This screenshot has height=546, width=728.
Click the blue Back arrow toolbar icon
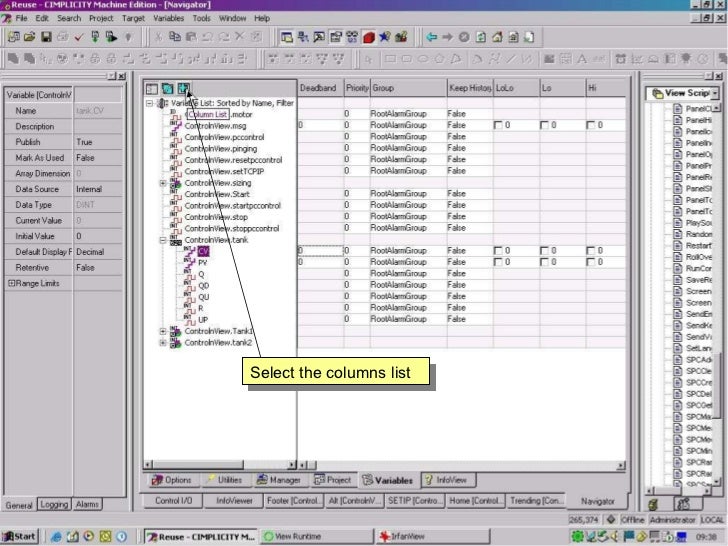click(x=431, y=37)
